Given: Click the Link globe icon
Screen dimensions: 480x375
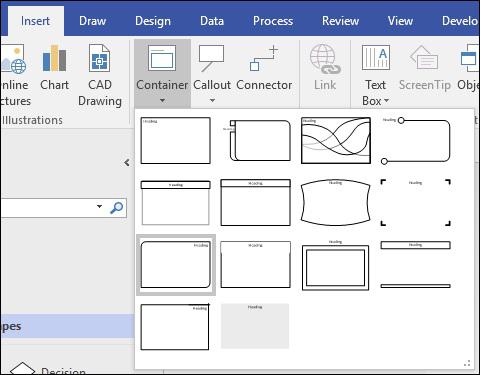Looking at the screenshot, I should click(x=325, y=59).
